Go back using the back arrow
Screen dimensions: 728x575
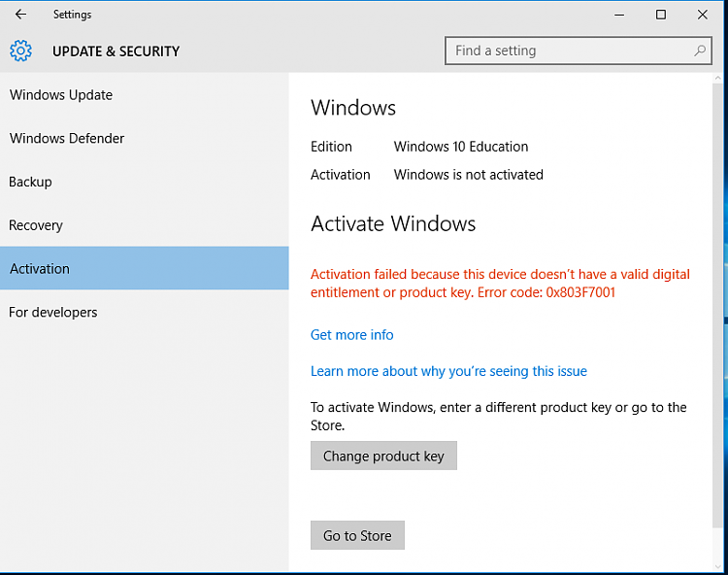(21, 15)
